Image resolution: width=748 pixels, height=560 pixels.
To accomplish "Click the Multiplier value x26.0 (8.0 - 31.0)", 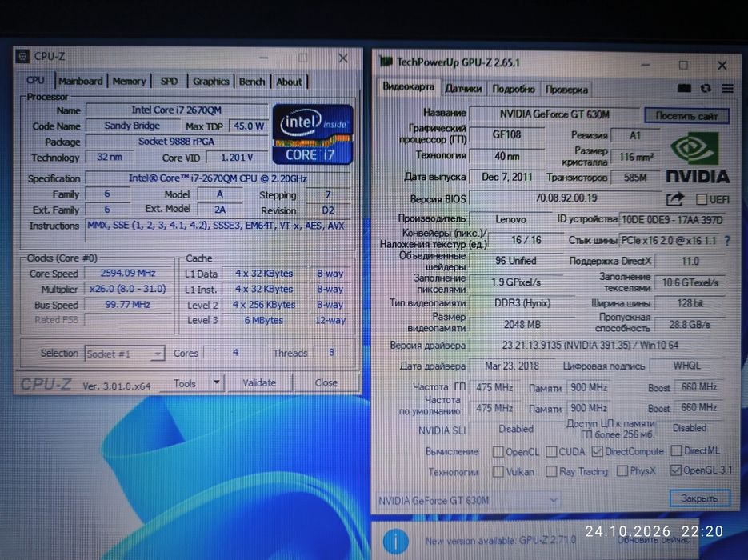I will [128, 289].
